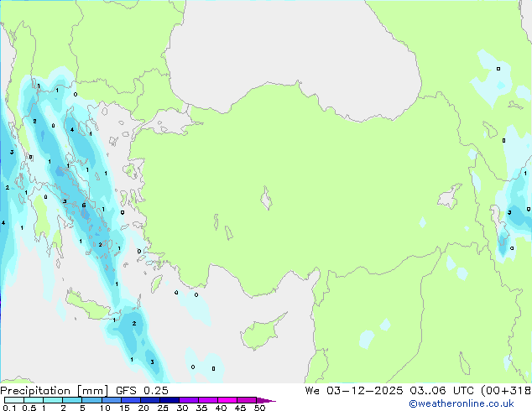This screenshot has height=411, width=532.
Task: Select the 10–15 mm blue legend swatch
Action: [x=111, y=400]
